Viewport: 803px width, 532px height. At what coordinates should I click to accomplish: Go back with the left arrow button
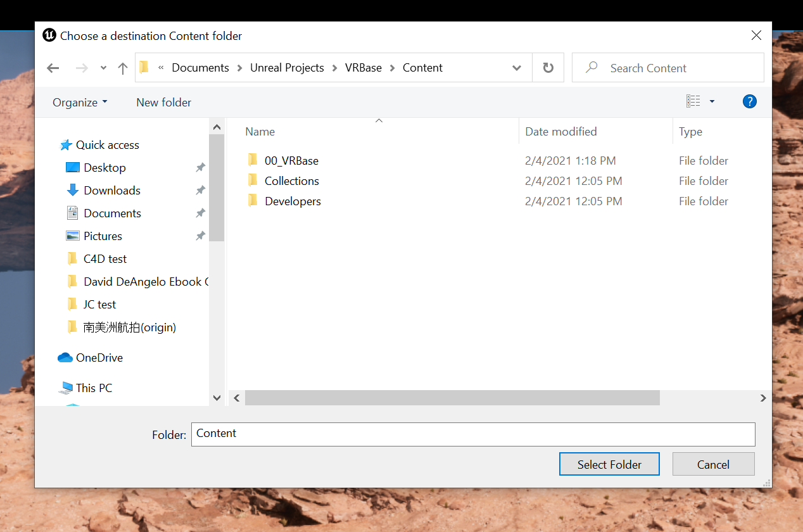coord(53,68)
